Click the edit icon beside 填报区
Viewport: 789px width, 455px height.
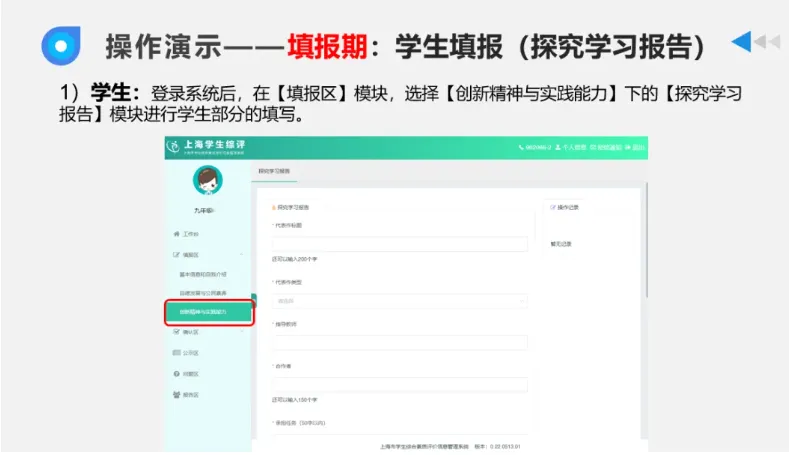point(176,255)
